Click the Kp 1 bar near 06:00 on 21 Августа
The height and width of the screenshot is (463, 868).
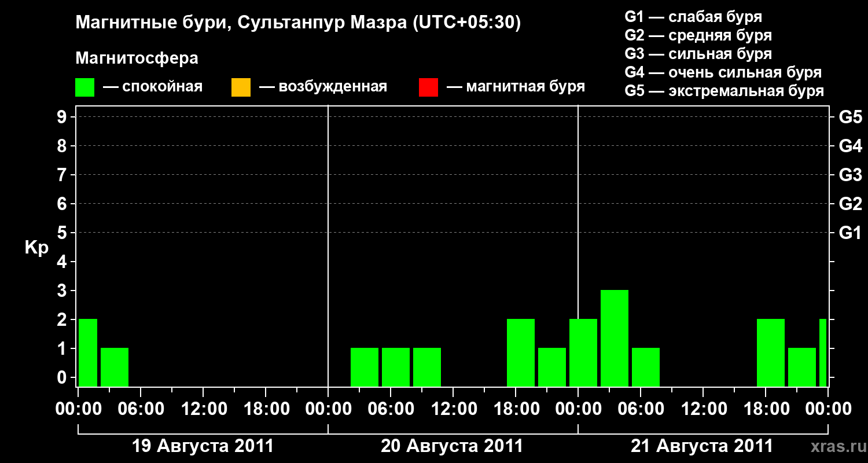click(x=646, y=367)
